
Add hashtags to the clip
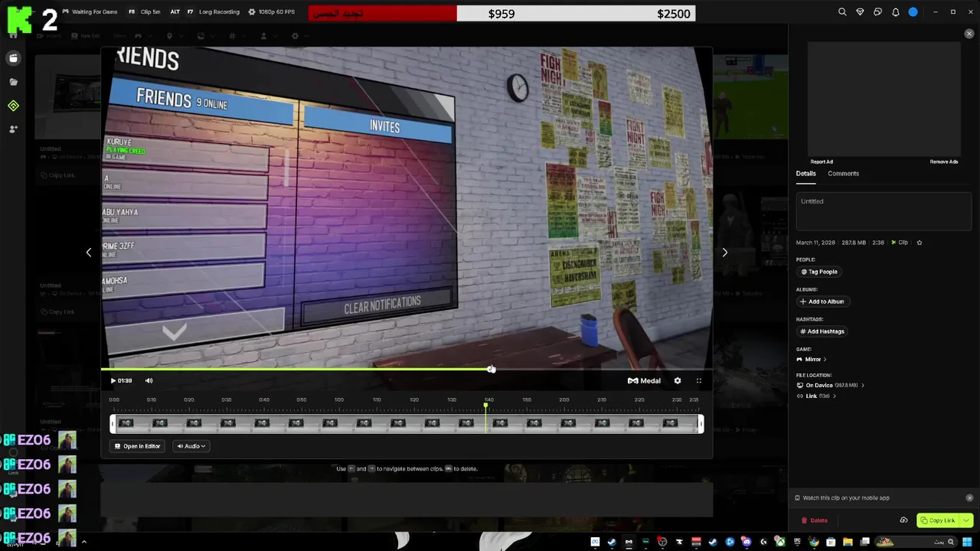822,331
